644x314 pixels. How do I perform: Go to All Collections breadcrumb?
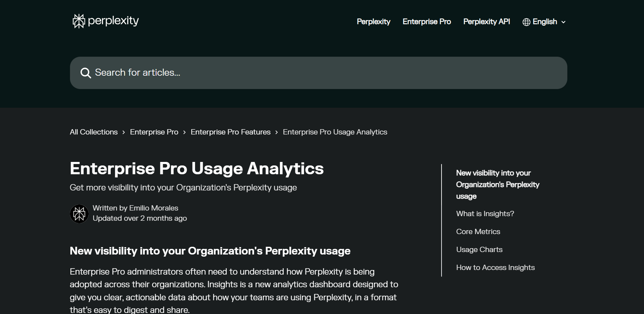(94, 132)
